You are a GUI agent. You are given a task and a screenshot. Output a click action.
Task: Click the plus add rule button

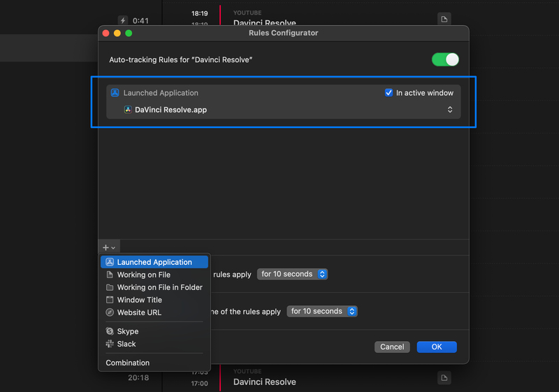point(109,247)
